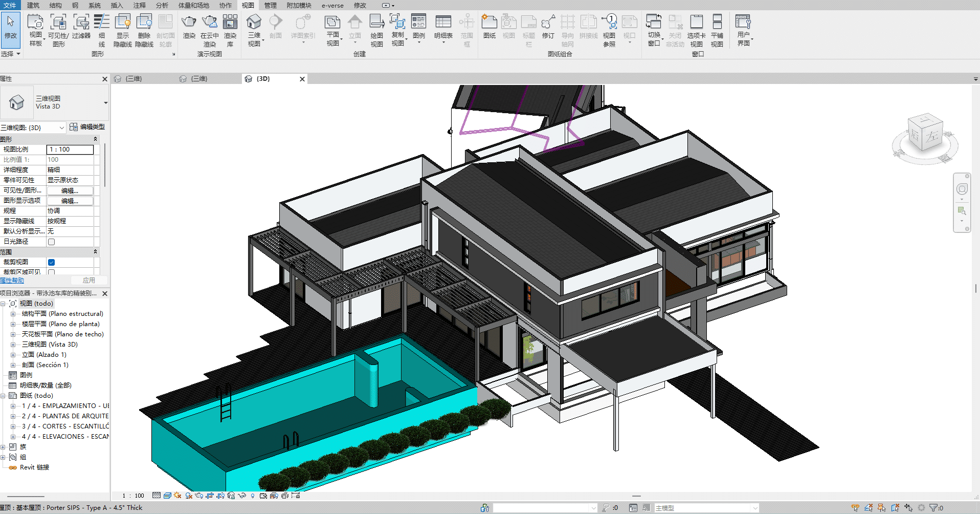Click 编辑... button for 图形显示选项
The width and height of the screenshot is (980, 514).
tap(70, 201)
